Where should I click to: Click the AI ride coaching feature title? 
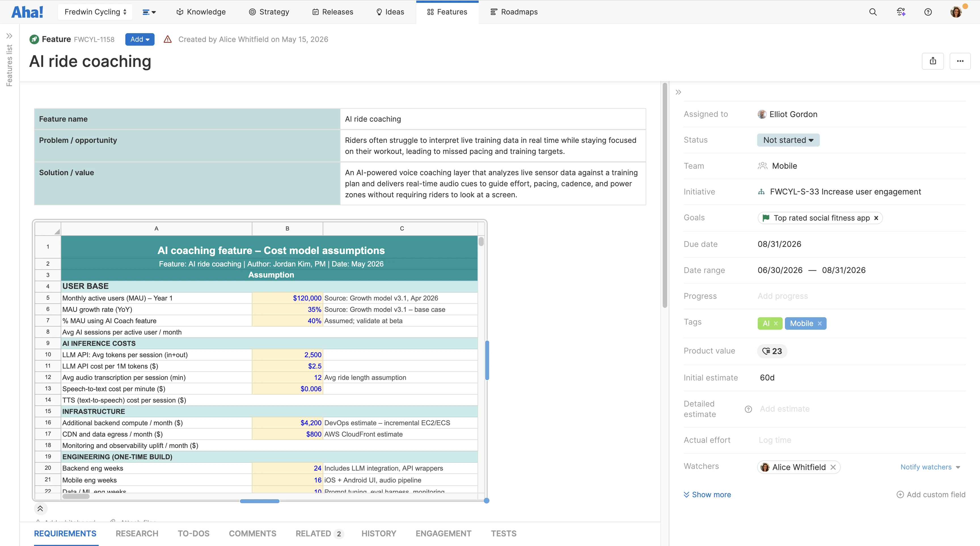point(90,61)
